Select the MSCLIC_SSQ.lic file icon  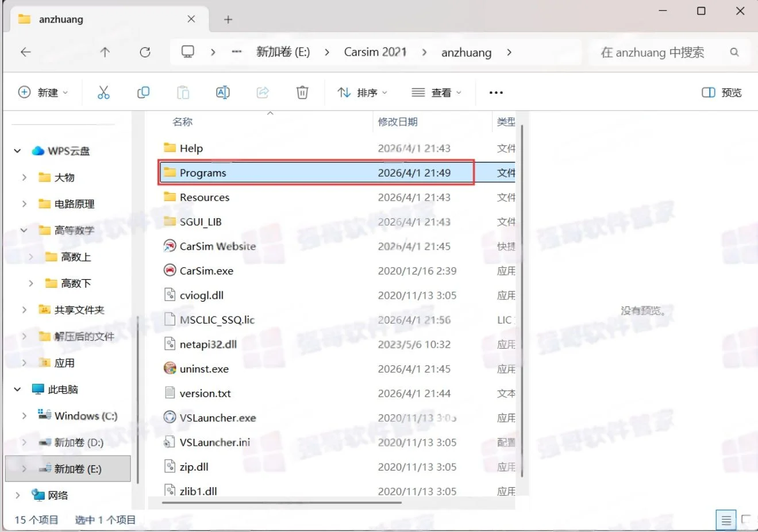[x=170, y=319]
